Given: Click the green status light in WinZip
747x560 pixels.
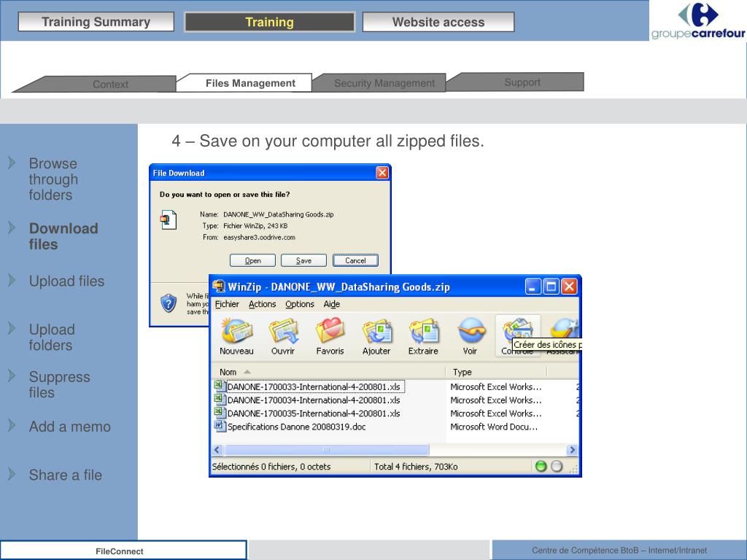Looking at the screenshot, I should point(541,466).
